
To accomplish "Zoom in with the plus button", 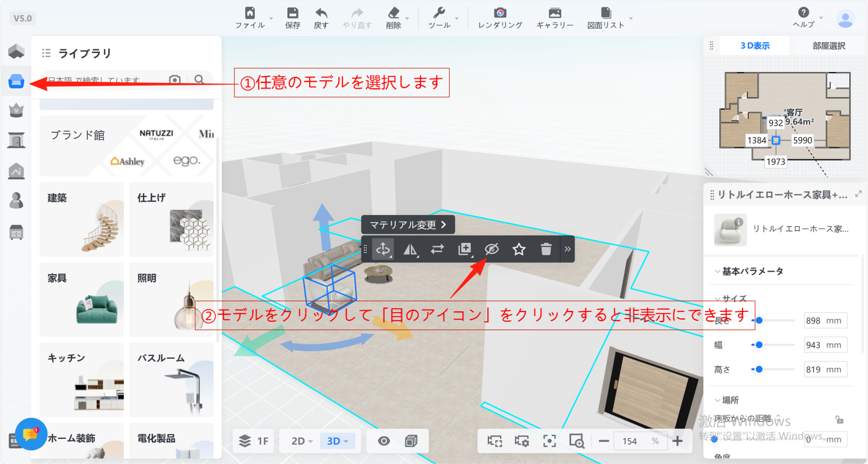I will point(677,441).
